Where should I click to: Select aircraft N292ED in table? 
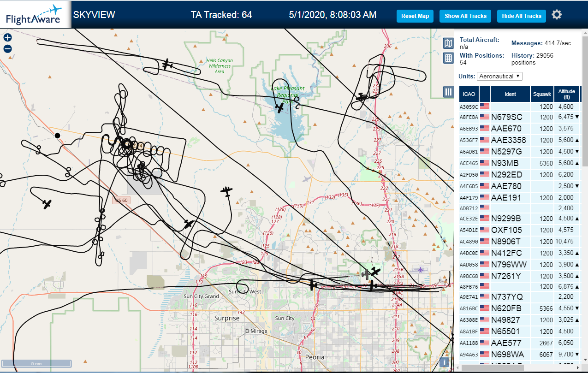pyautogui.click(x=519, y=175)
